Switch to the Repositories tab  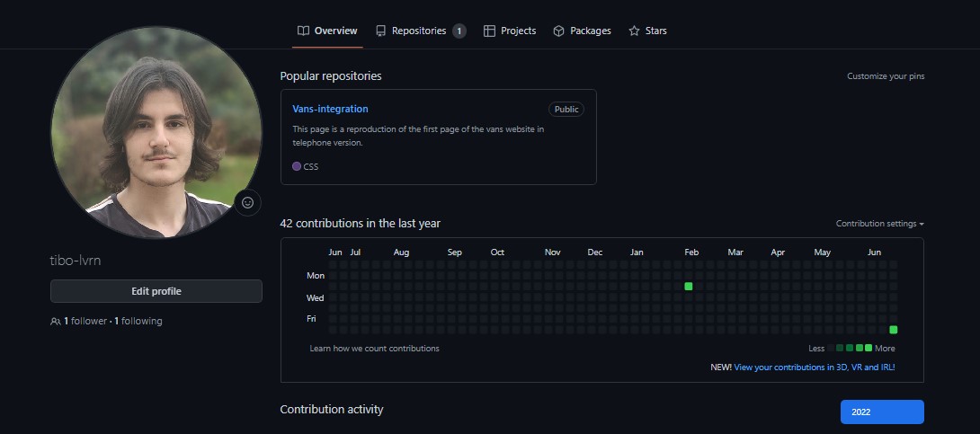click(419, 31)
